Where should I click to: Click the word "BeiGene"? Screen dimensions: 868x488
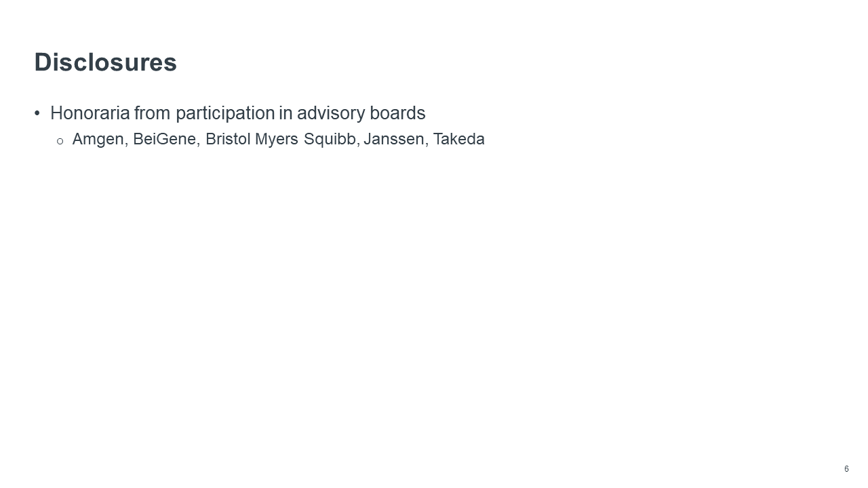(x=165, y=140)
